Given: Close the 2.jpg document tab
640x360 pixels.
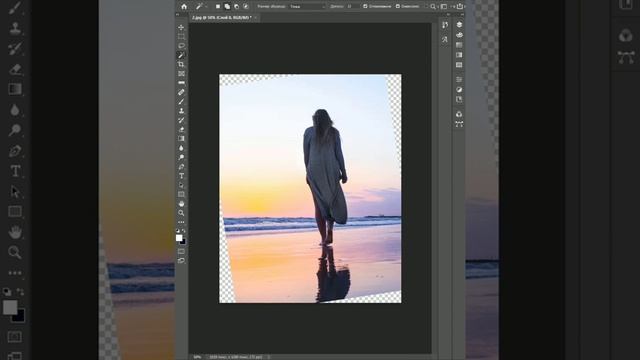Looking at the screenshot, I should pos(256,18).
